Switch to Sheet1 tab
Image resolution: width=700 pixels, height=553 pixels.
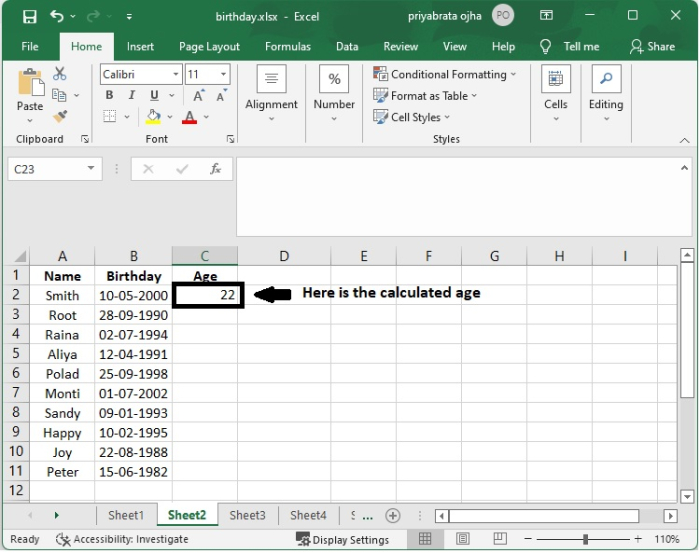click(126, 515)
